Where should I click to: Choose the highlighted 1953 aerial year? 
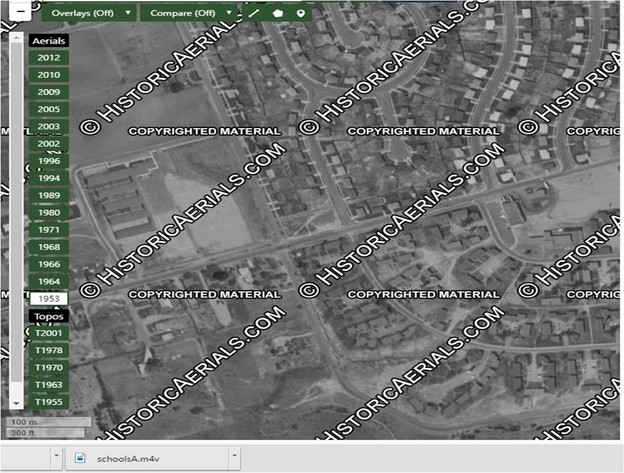(x=49, y=298)
